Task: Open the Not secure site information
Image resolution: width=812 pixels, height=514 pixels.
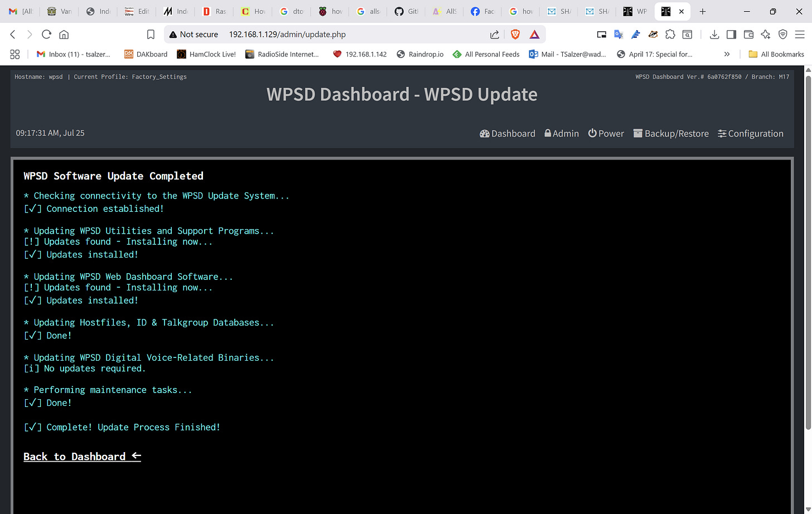Action: [194, 35]
